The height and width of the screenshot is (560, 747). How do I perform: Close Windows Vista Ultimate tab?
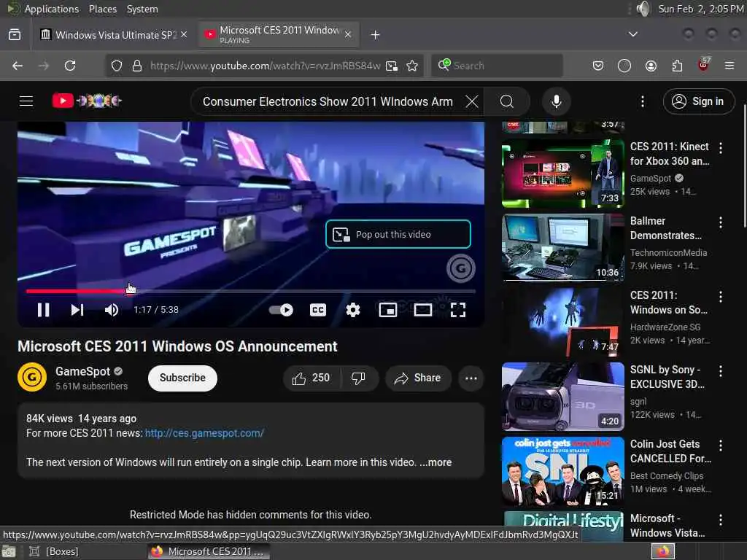pyautogui.click(x=184, y=35)
